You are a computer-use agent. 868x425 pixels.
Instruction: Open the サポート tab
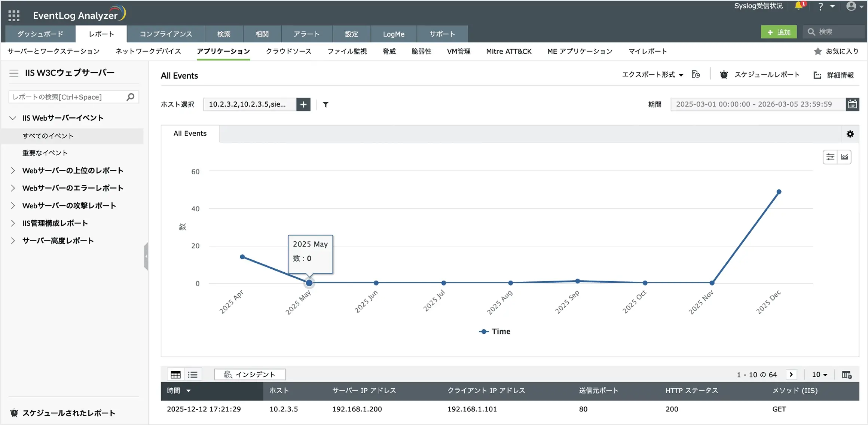point(442,34)
